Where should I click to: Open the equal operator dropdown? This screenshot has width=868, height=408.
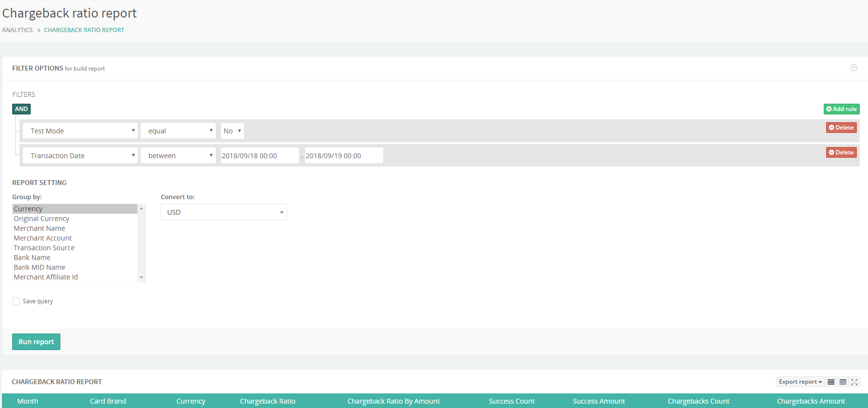point(178,130)
